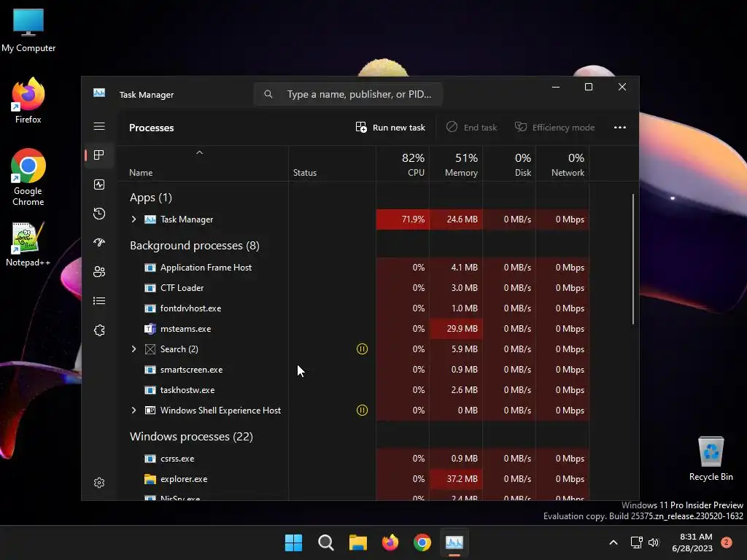The image size is (747, 560).
Task: Open My Computer desktop icon
Action: click(x=28, y=31)
